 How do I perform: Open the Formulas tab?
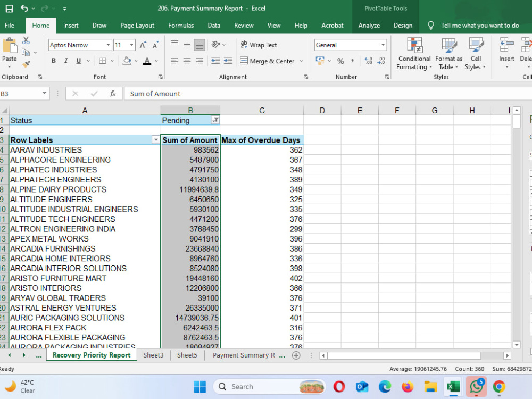pyautogui.click(x=181, y=26)
